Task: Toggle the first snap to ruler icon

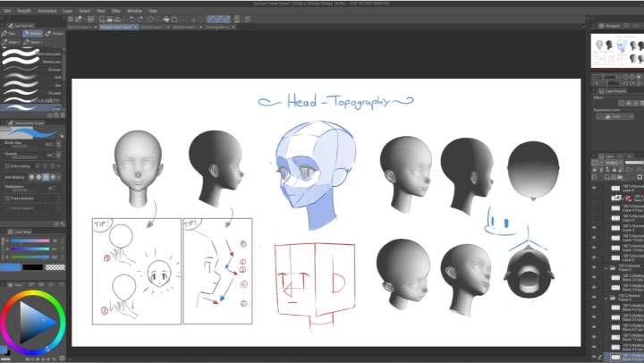Action: [x=211, y=19]
